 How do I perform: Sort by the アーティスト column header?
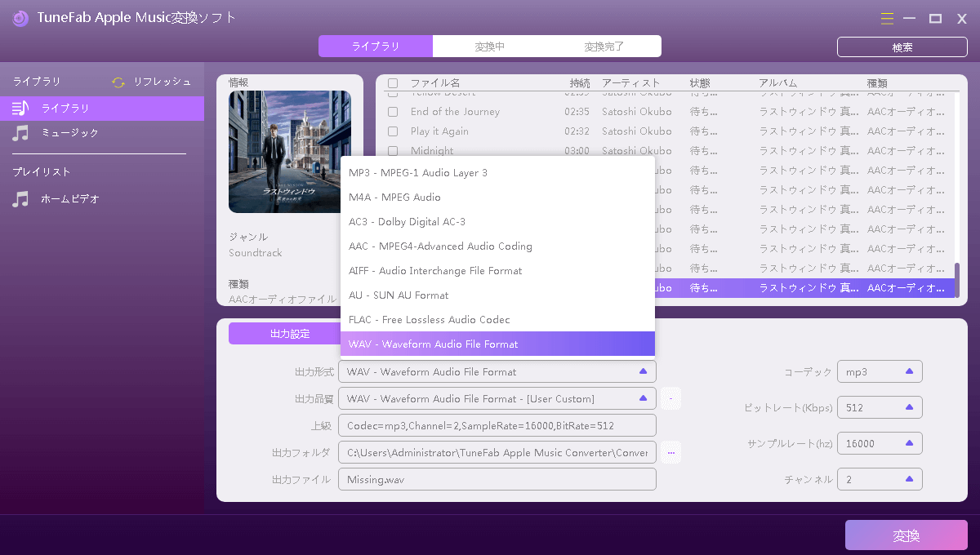coord(631,83)
